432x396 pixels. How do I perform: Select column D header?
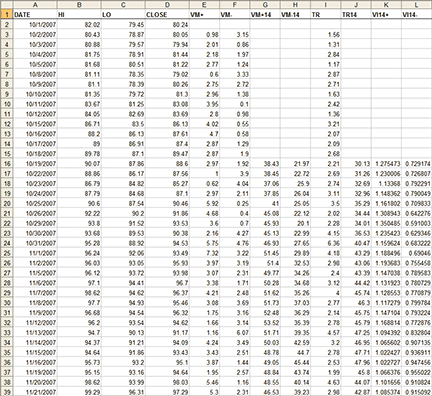[x=167, y=5]
